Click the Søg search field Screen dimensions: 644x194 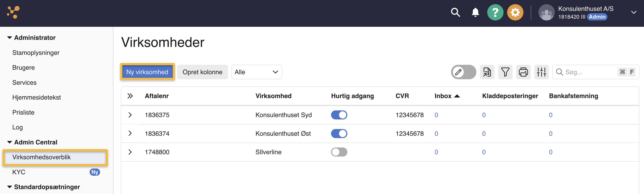coord(590,72)
